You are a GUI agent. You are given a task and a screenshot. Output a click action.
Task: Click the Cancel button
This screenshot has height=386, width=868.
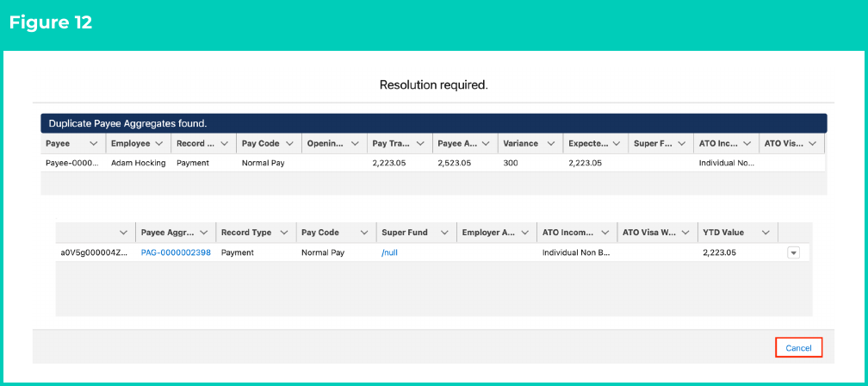click(x=798, y=348)
